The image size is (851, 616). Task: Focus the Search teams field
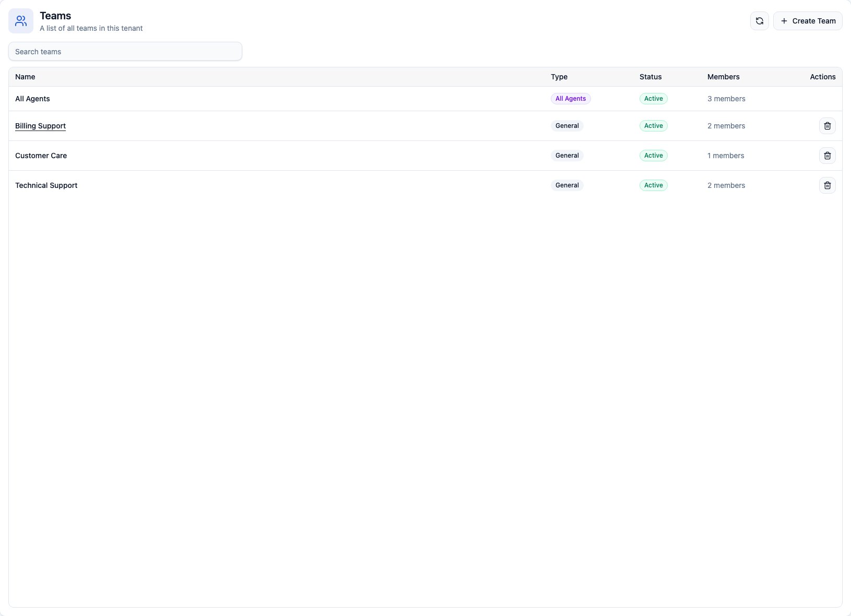click(125, 51)
